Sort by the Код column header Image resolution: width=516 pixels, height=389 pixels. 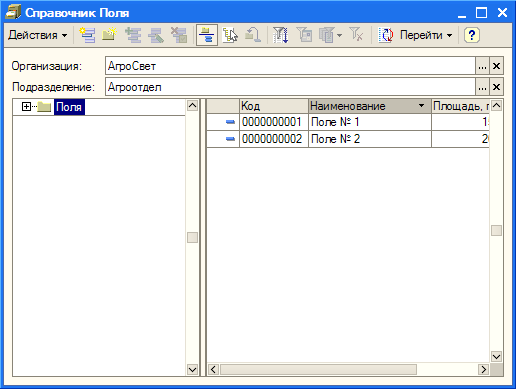[x=274, y=106]
